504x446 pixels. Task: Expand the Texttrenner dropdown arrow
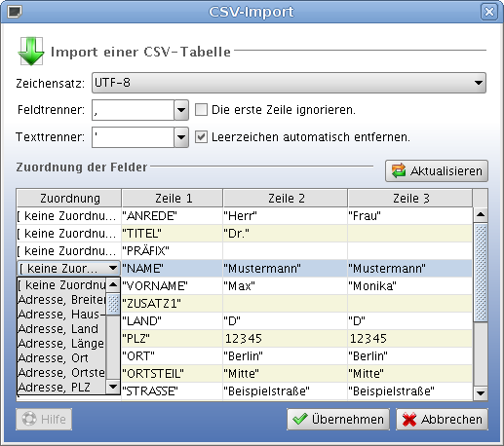click(181, 137)
